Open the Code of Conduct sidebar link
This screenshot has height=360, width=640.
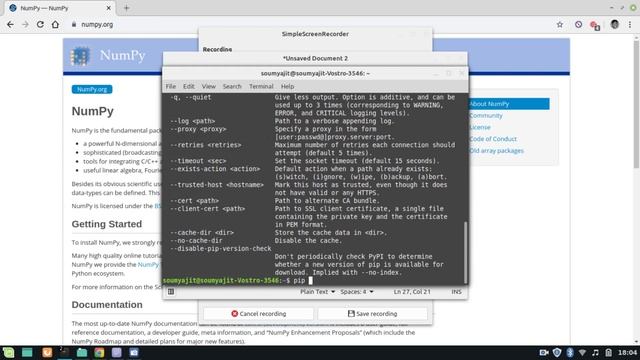coord(493,139)
